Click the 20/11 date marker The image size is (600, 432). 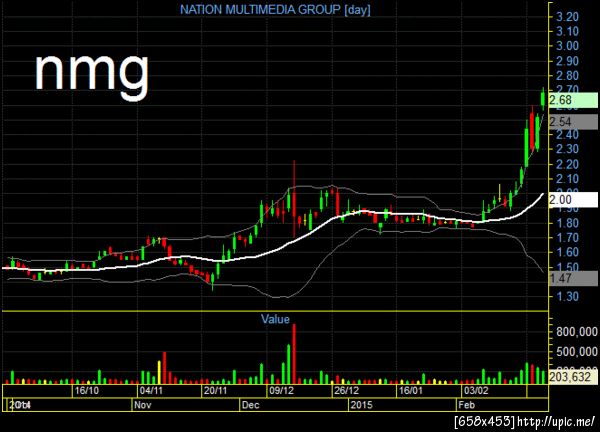(215, 391)
